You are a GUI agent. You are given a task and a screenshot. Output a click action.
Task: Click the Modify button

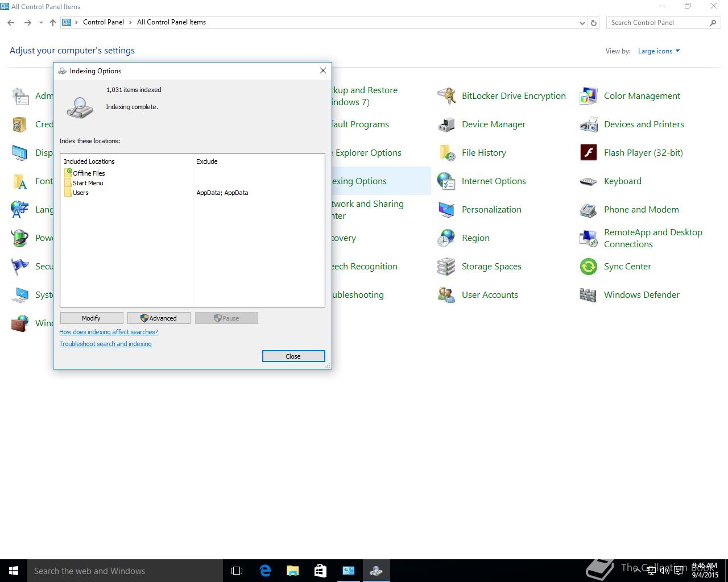[91, 318]
